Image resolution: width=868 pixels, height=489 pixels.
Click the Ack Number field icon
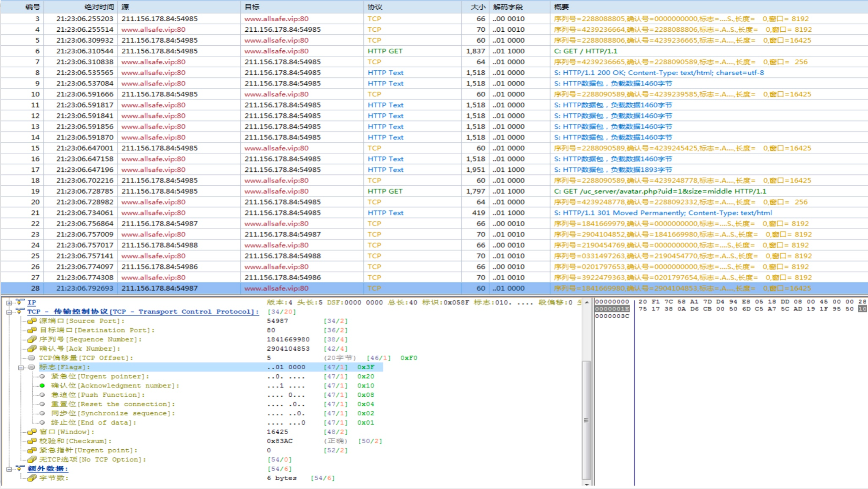pos(32,349)
